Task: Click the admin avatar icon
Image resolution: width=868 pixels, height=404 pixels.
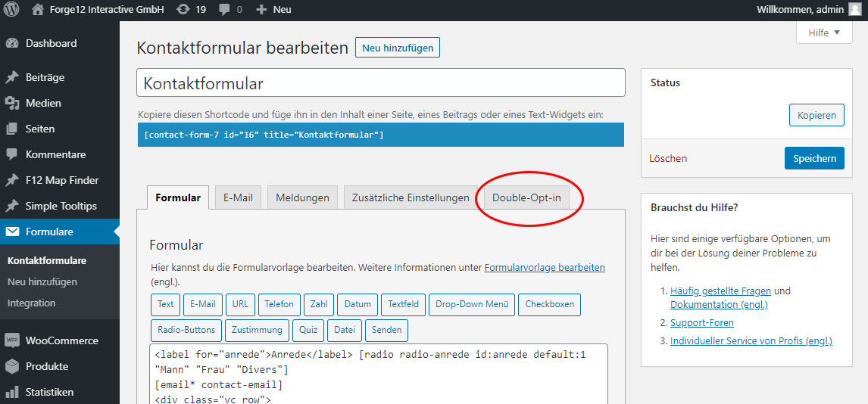Action: (854, 9)
